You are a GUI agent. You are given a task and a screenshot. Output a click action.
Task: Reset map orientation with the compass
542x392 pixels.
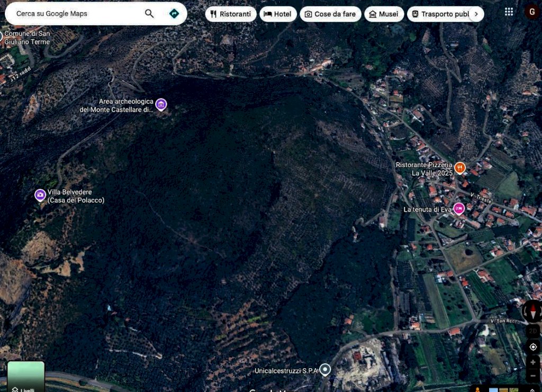tap(532, 311)
